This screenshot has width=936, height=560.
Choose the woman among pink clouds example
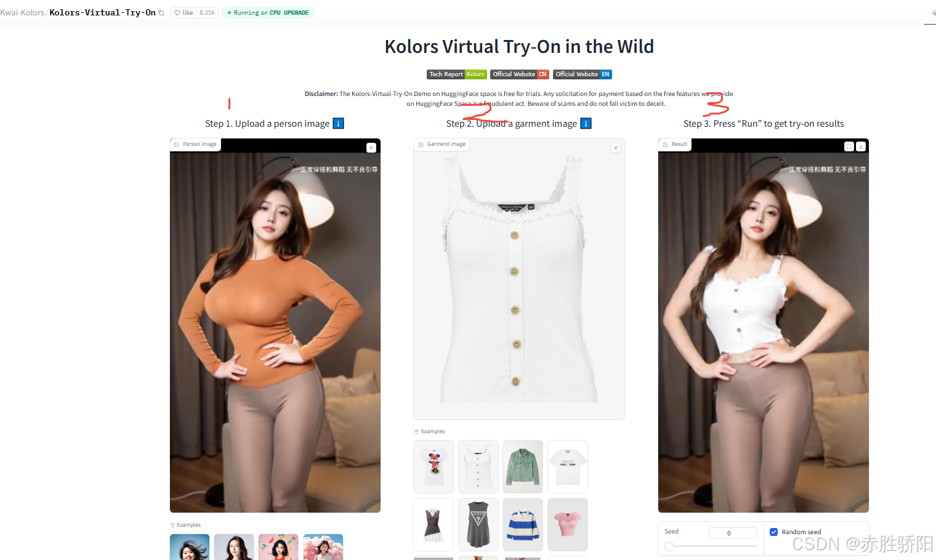tap(323, 547)
